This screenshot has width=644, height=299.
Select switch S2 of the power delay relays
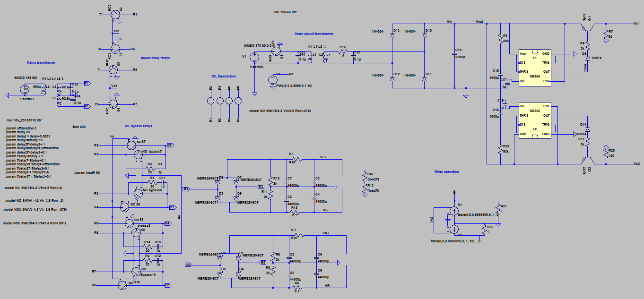(115, 15)
